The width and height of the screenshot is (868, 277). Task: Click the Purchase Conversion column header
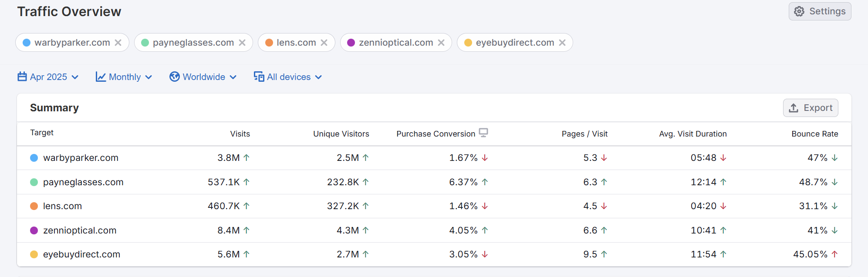[x=436, y=134]
